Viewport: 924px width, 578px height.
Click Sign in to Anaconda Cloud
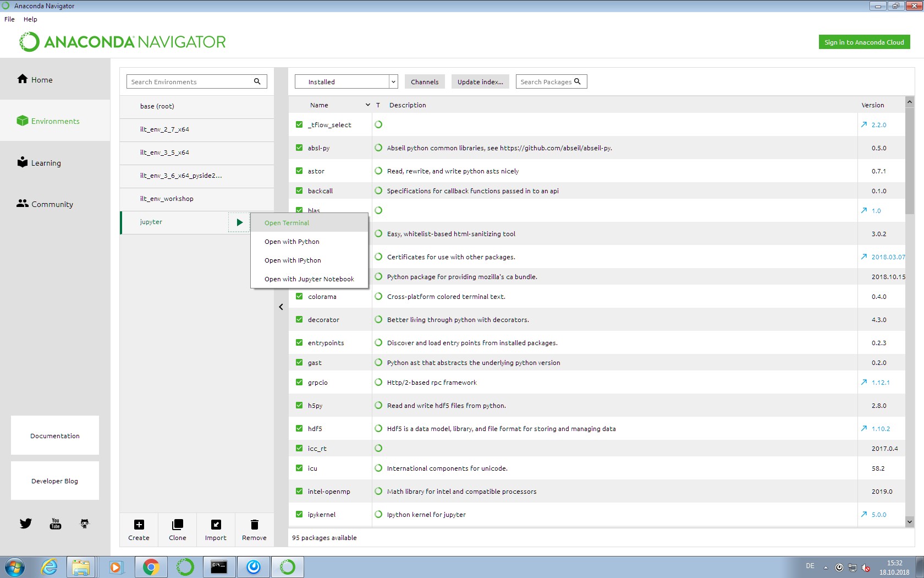tap(864, 42)
